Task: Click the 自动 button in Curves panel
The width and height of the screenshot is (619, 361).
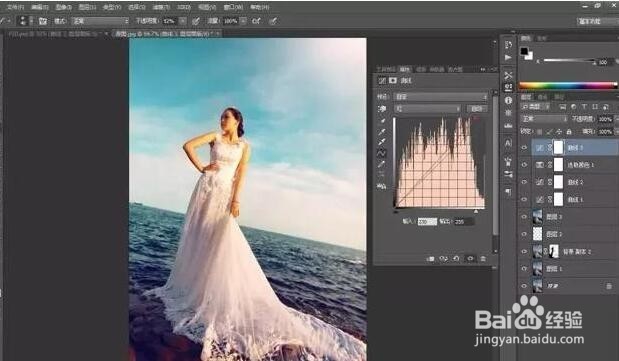Action: click(477, 109)
